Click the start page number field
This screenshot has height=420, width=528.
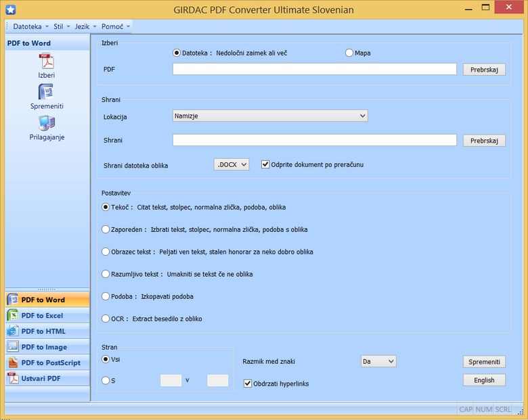click(171, 380)
